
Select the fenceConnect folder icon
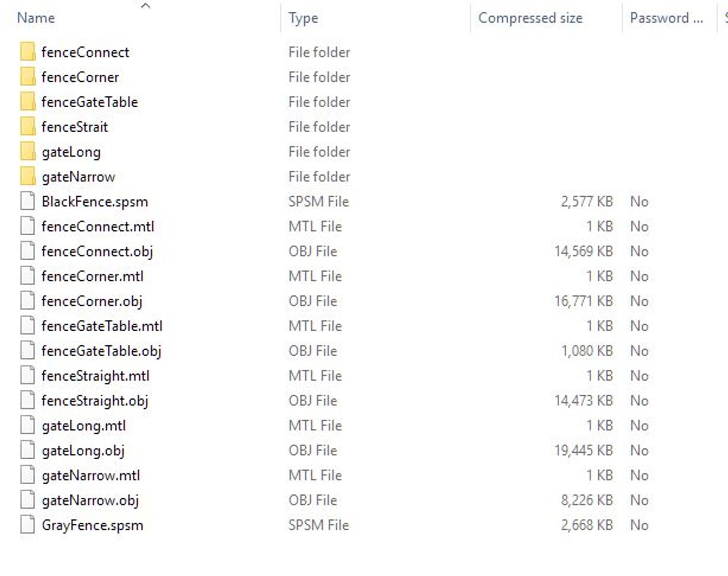pos(28,52)
